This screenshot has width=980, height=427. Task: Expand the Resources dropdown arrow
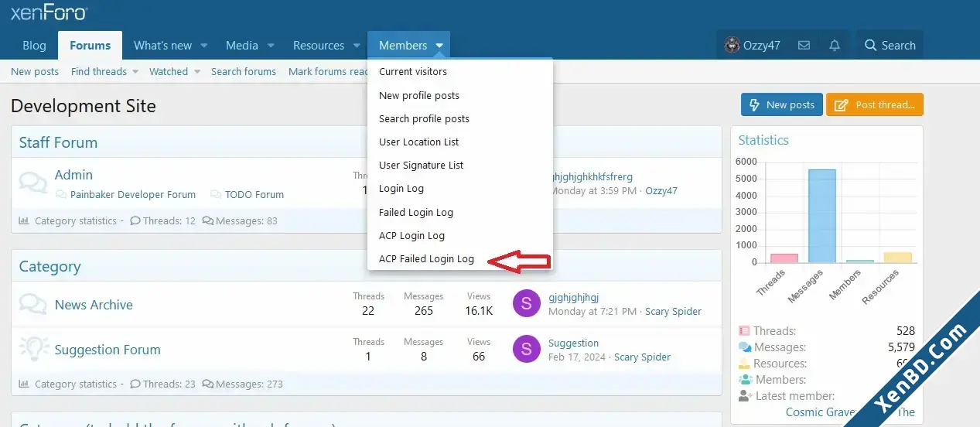(357, 46)
